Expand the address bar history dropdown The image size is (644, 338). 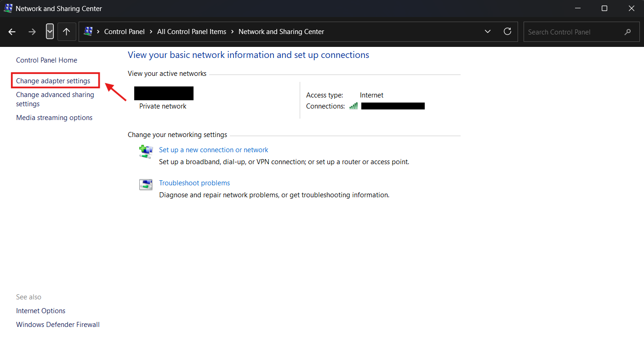tap(488, 32)
